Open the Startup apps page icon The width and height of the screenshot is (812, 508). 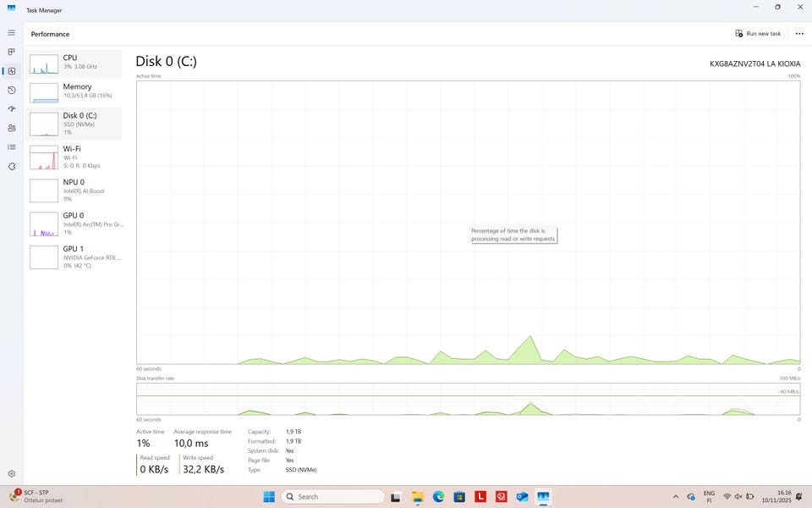coord(11,109)
